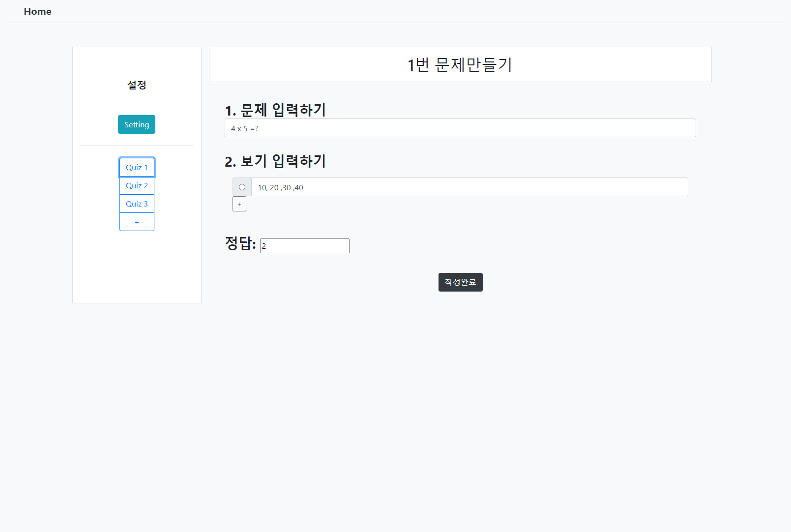Switch to Quiz 2 in the list

click(137, 186)
